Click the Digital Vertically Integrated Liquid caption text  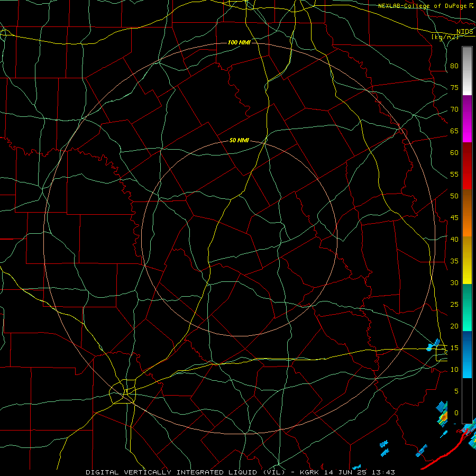click(x=241, y=472)
